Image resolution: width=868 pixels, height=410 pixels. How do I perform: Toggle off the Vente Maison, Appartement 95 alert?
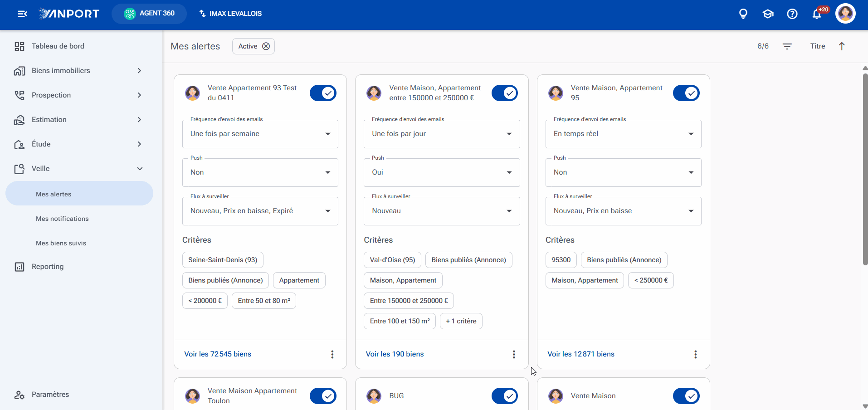(686, 93)
